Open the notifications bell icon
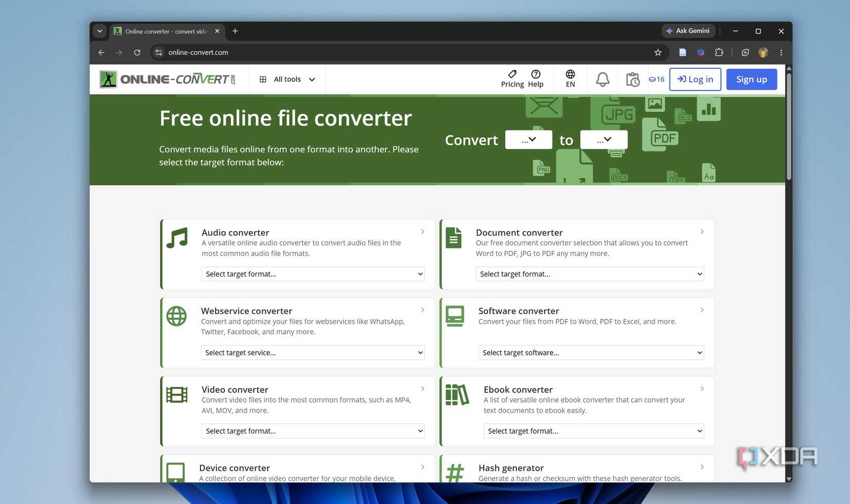The width and height of the screenshot is (850, 504). click(x=603, y=79)
